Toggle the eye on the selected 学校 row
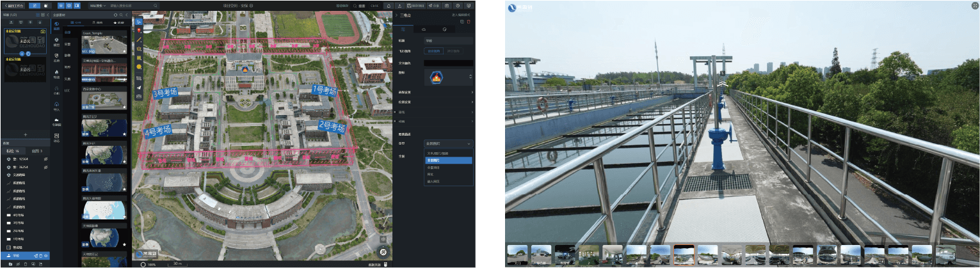The width and height of the screenshot is (980, 268). 45,255
